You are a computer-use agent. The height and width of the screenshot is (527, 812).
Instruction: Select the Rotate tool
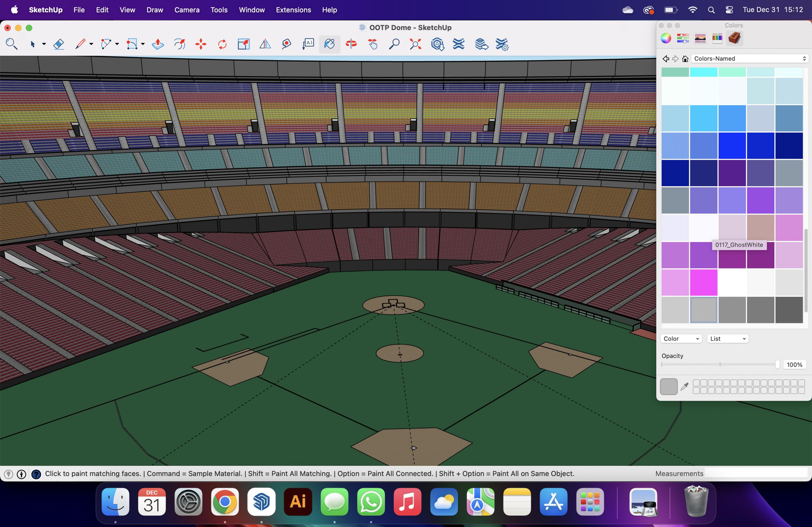coord(222,44)
